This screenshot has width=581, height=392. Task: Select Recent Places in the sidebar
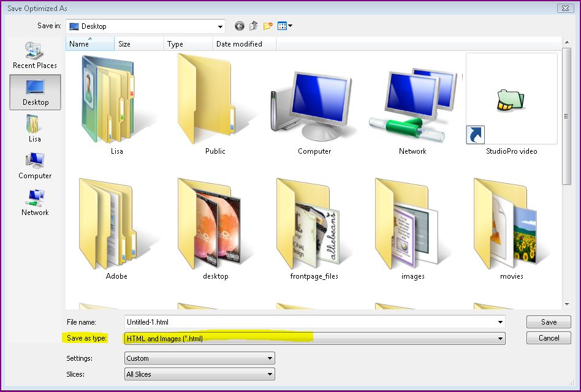(34, 55)
